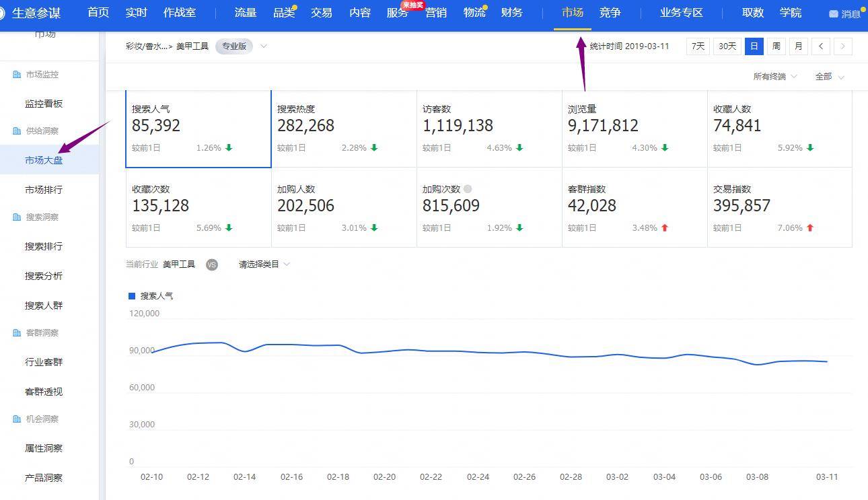Open the 品类 top menu
Image resolution: width=868 pixels, height=500 pixels.
(x=284, y=13)
